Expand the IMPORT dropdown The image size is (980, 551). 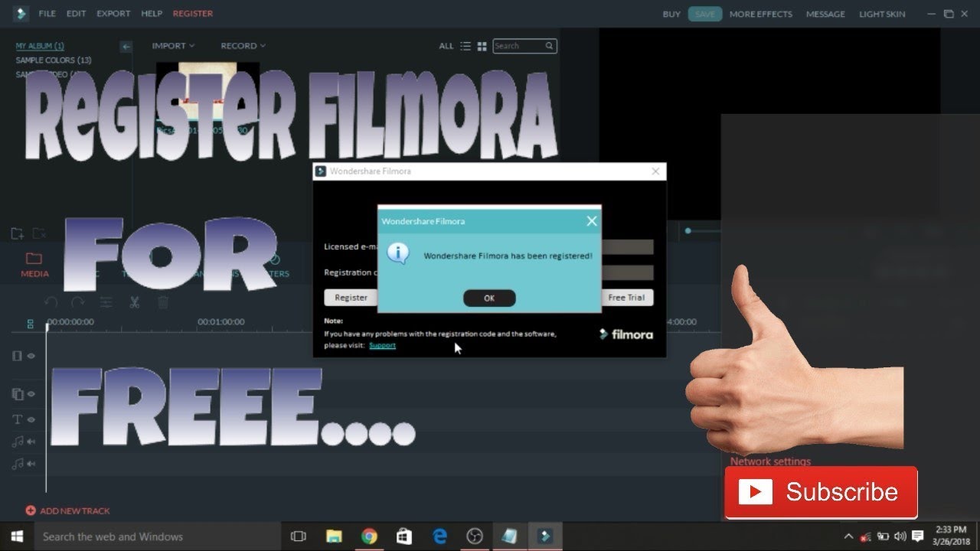pyautogui.click(x=173, y=46)
